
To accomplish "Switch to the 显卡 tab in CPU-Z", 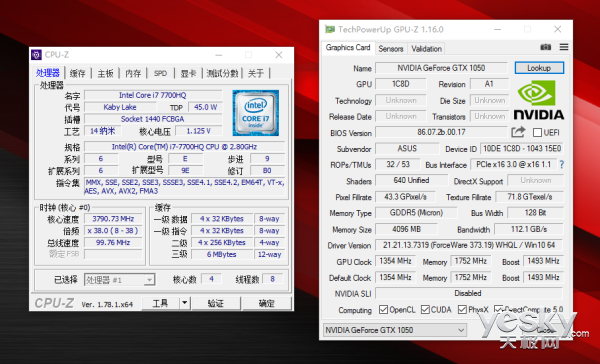I will [x=188, y=73].
